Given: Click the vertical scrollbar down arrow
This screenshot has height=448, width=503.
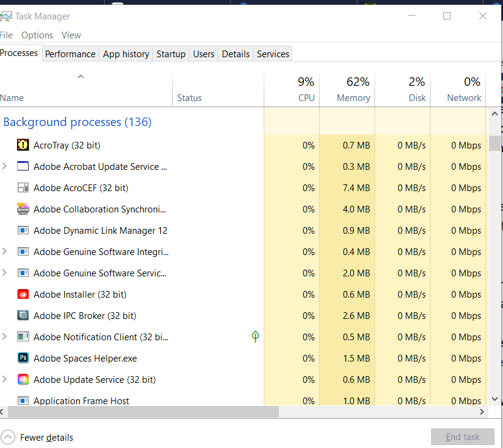Looking at the screenshot, I should tap(494, 399).
